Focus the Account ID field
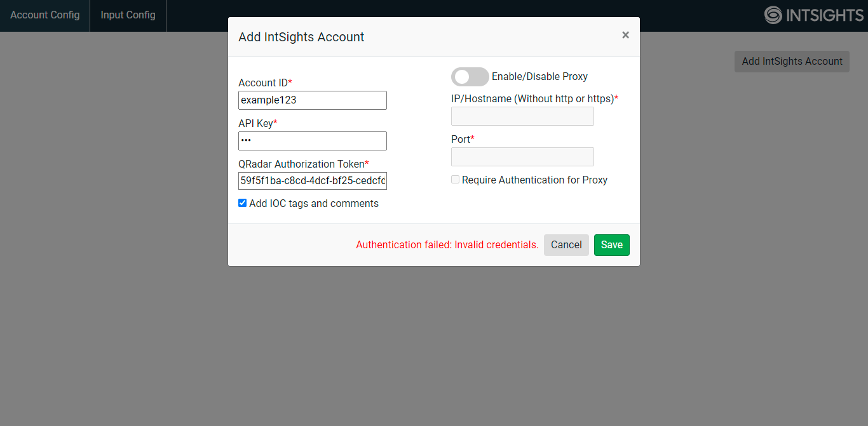The height and width of the screenshot is (426, 868). (x=313, y=100)
